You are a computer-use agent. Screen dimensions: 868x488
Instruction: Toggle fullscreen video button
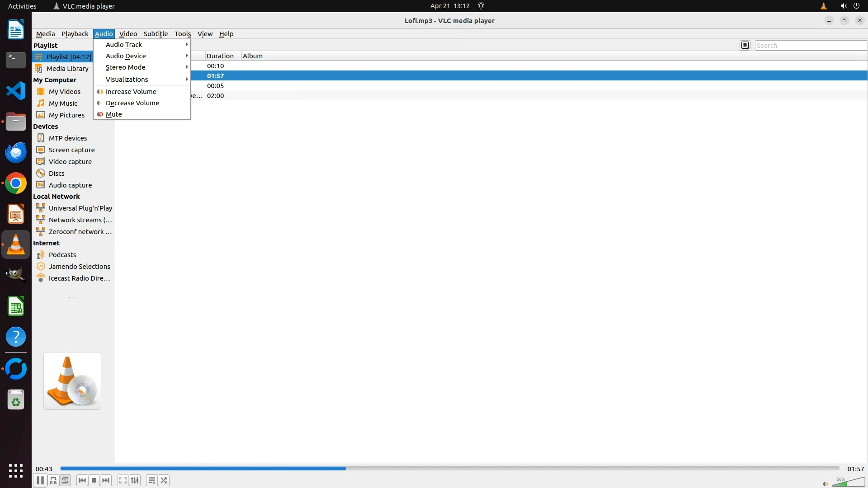click(123, 480)
